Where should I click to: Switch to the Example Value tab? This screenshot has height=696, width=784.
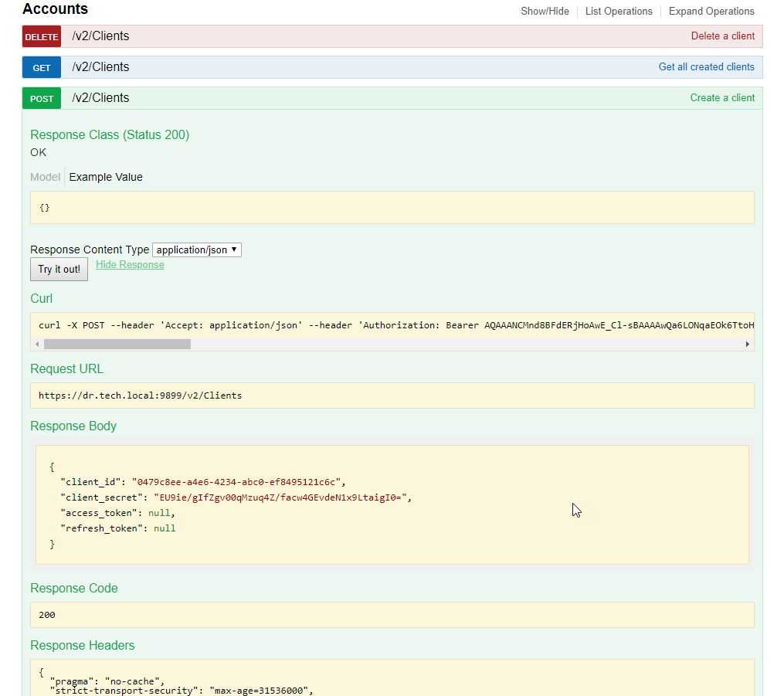tap(106, 177)
